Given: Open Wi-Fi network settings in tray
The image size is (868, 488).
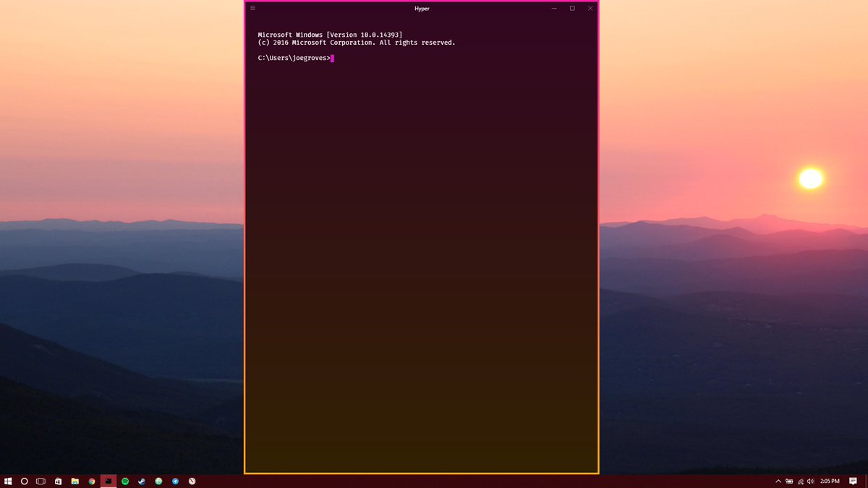Looking at the screenshot, I should [x=800, y=481].
